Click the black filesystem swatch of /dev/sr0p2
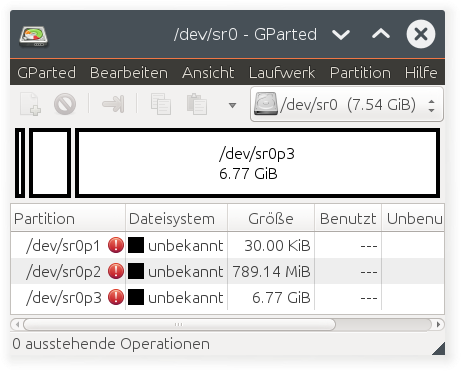 (136, 271)
